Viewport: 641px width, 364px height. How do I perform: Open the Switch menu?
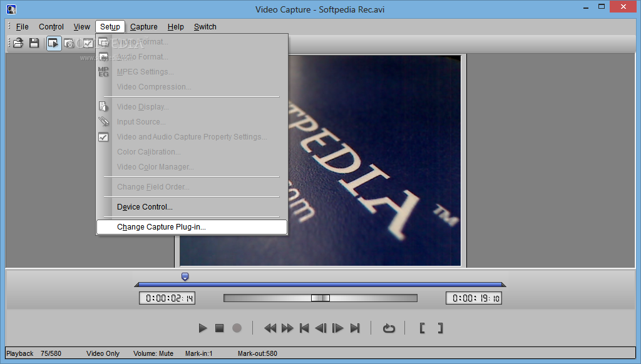point(205,26)
